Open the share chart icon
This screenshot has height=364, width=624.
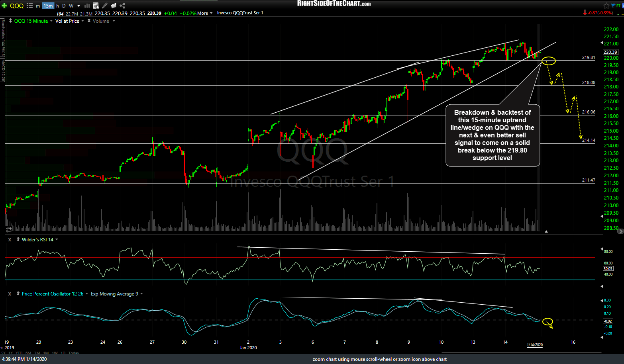pyautogui.click(x=122, y=6)
